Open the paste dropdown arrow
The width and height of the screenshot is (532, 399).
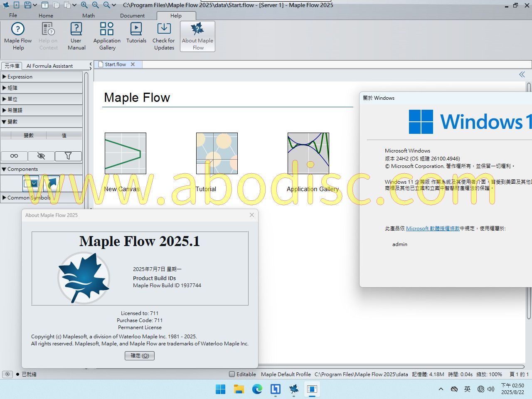coord(74,5)
